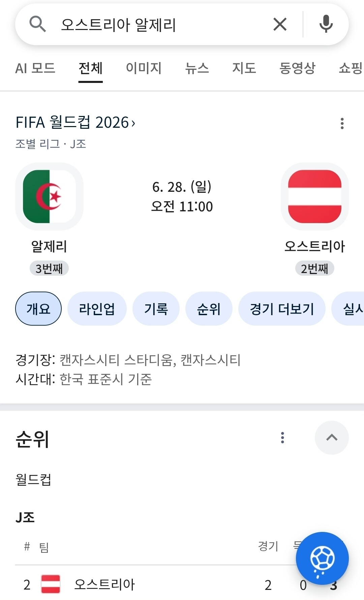Start voice search with microphone icon
Screen dimensions: 364x600
[x=326, y=24]
